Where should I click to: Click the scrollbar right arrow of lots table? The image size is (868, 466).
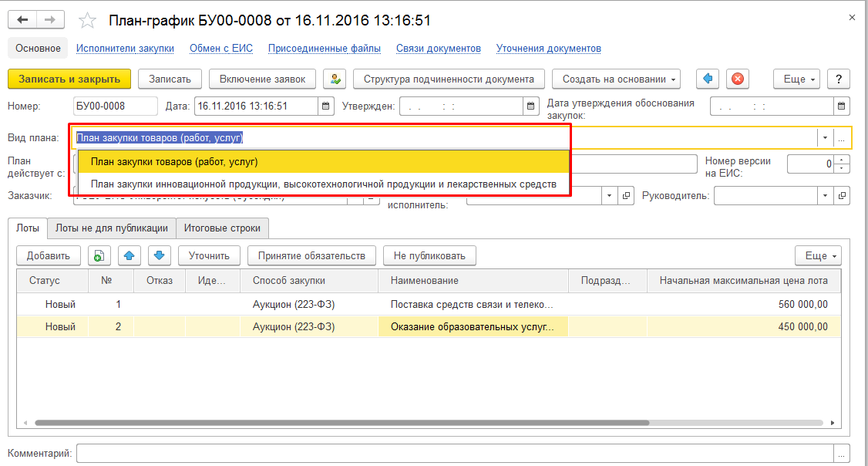click(832, 423)
